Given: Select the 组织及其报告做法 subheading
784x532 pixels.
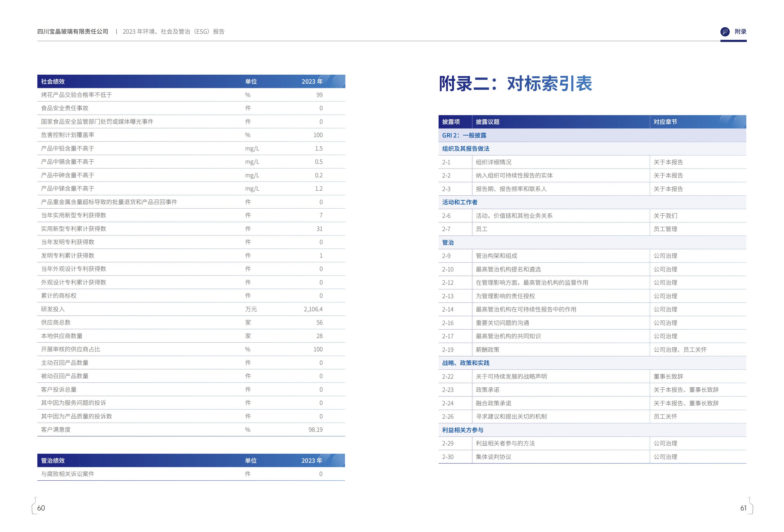Looking at the screenshot, I should pyautogui.click(x=466, y=149).
